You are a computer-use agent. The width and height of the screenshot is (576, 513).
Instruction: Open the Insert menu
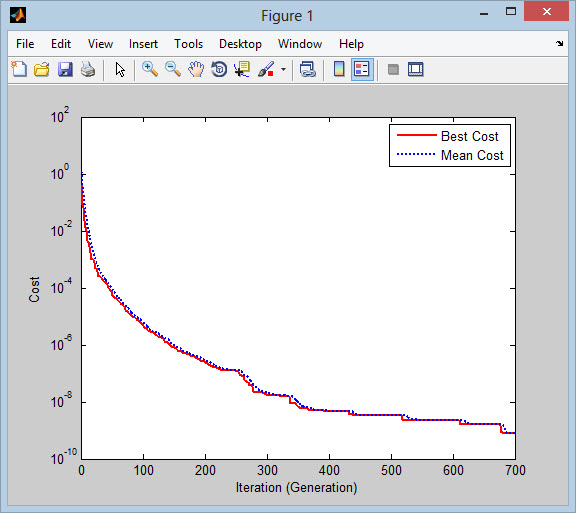143,44
